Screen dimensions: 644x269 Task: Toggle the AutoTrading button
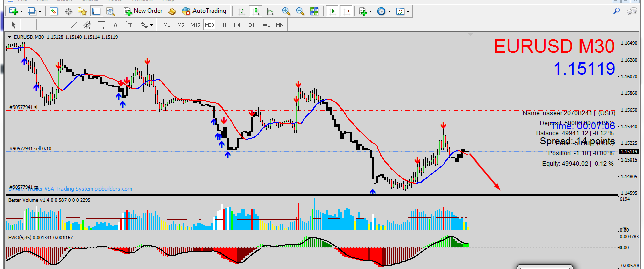(204, 11)
